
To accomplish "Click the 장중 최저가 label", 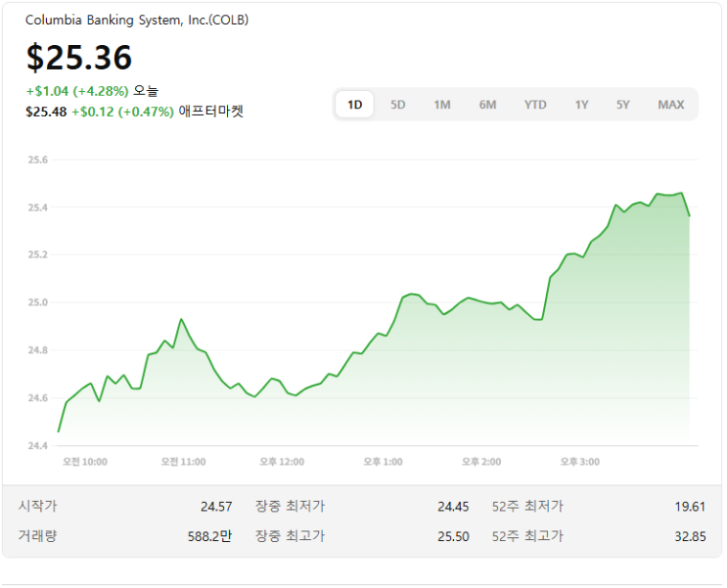I will click(x=291, y=506).
